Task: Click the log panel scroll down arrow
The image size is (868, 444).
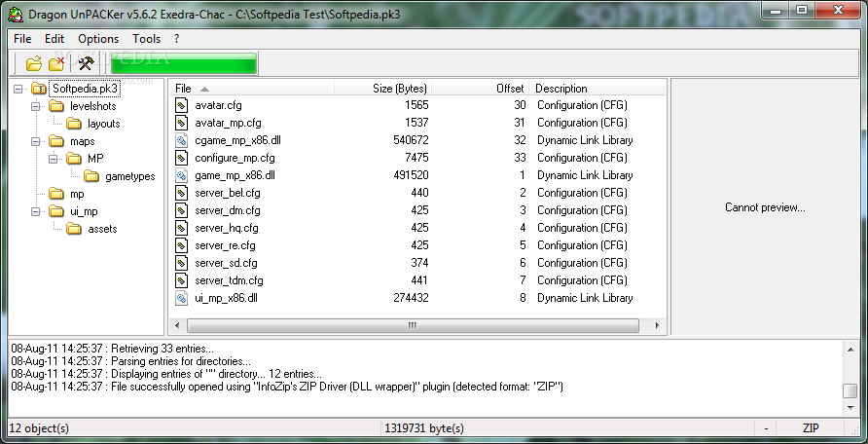Action: pos(850,407)
